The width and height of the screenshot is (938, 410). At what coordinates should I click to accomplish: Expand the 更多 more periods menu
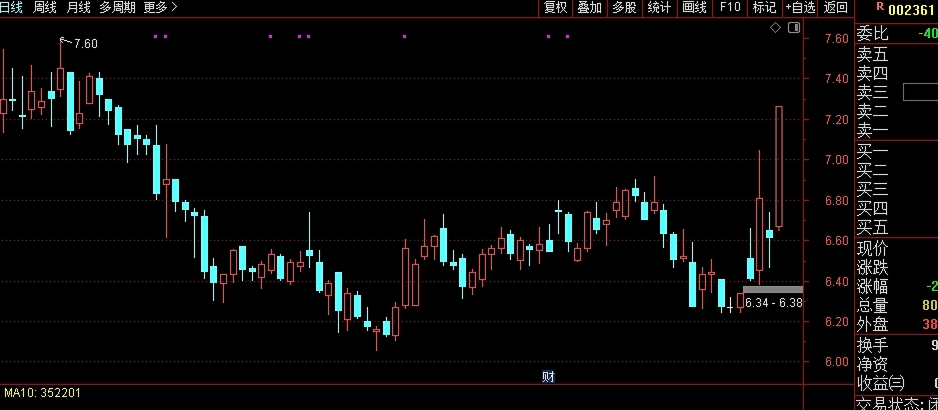tap(160, 7)
